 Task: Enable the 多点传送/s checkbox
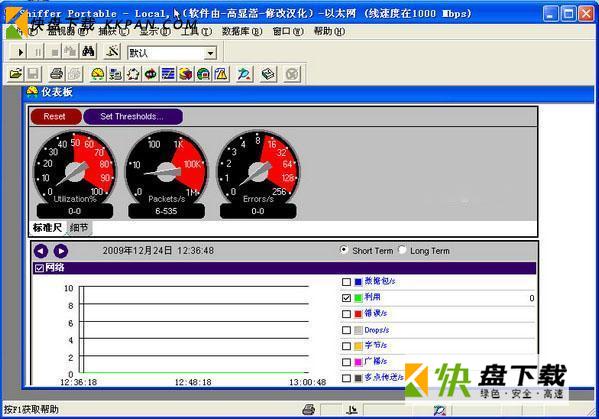(x=346, y=378)
